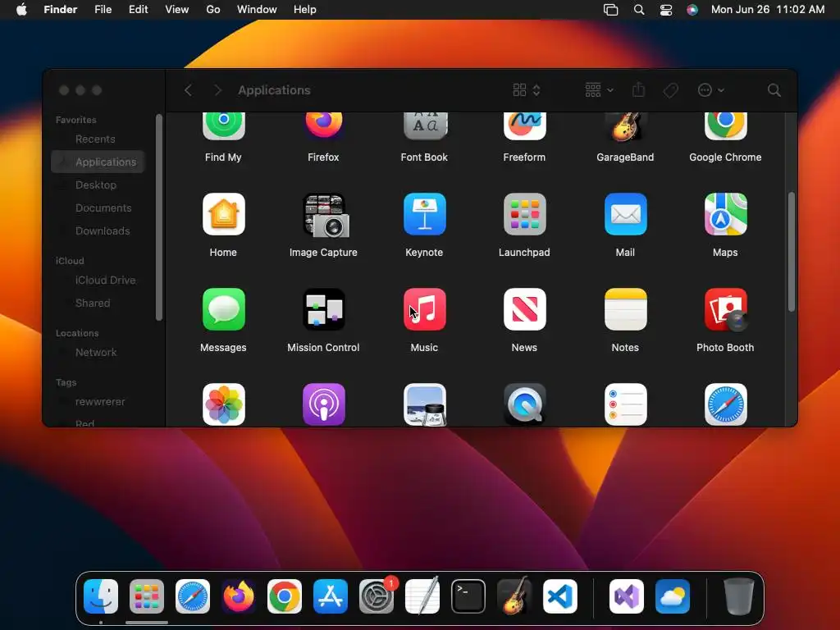This screenshot has width=840, height=630.
Task: Open the Trash in the Dock
Action: tap(739, 596)
